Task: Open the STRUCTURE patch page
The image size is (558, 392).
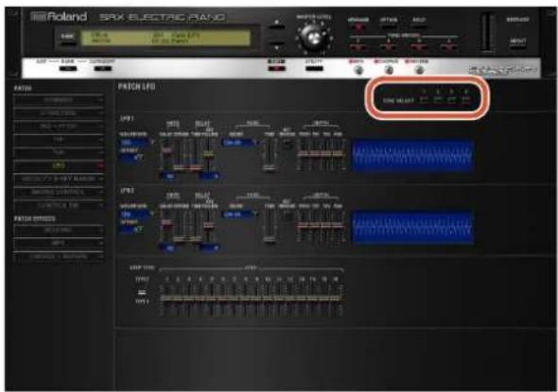Action: (59, 113)
